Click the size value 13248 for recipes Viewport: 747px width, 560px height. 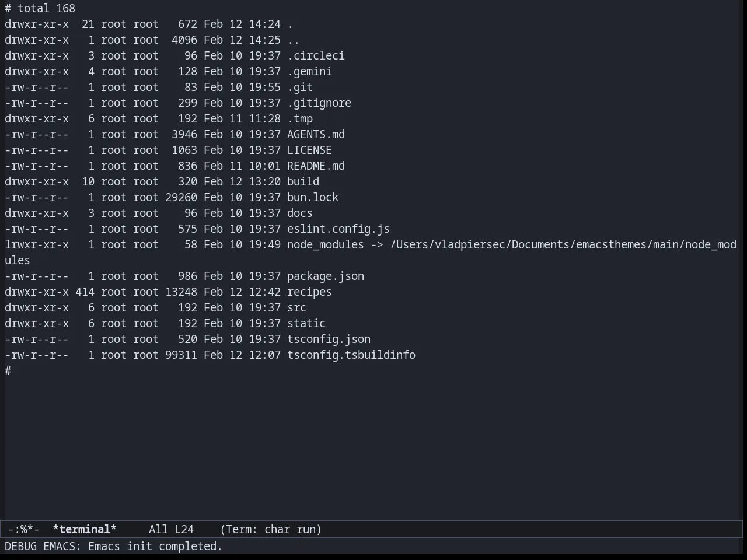(181, 292)
